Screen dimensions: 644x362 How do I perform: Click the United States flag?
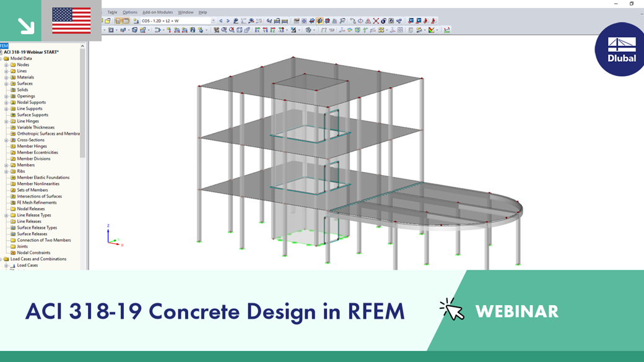[x=71, y=20]
